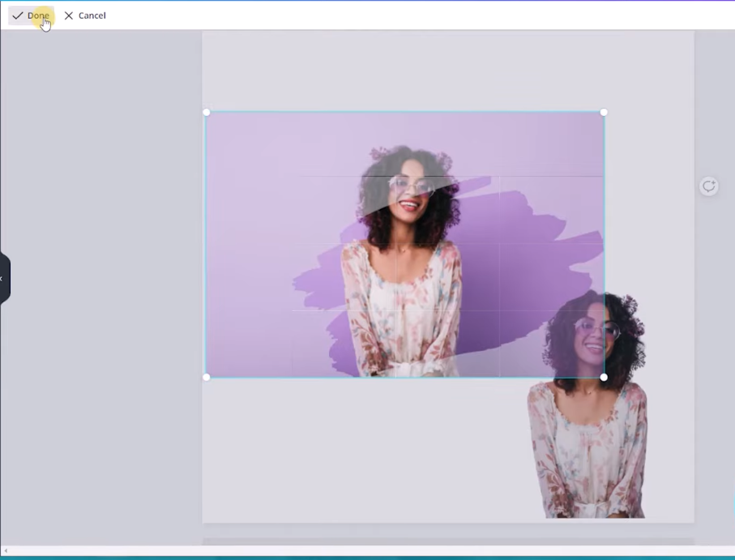
Task: Collapse the side panel arrow tab
Action: tap(4, 279)
